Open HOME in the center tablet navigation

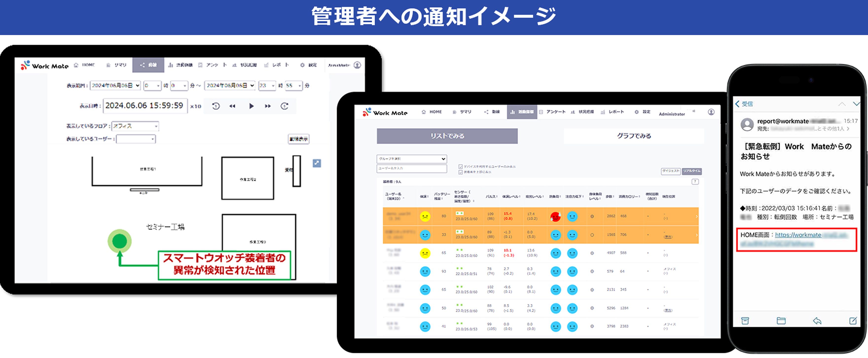point(432,112)
